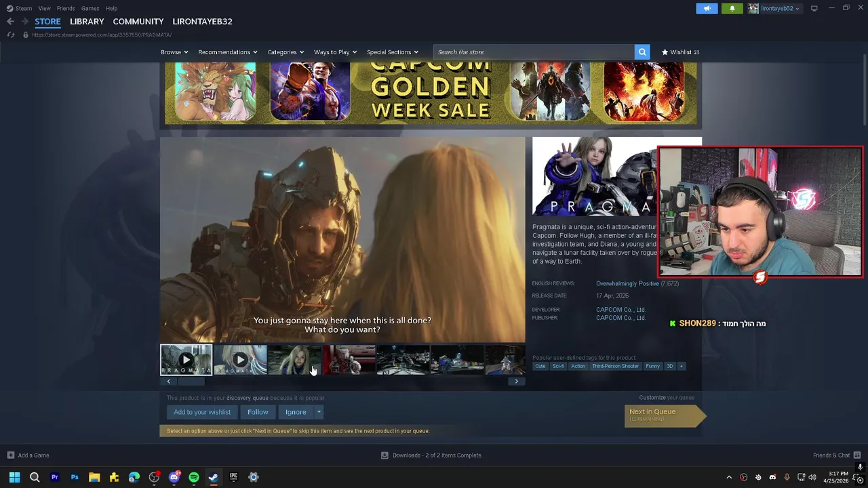Go back with the back arrow

coord(10,22)
